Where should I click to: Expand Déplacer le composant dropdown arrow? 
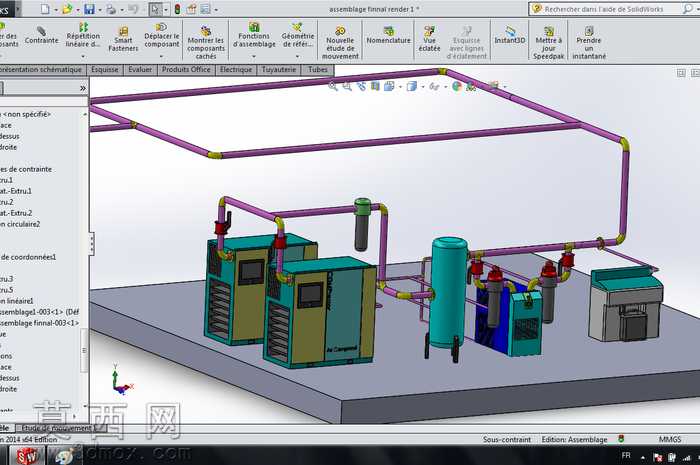[162, 56]
